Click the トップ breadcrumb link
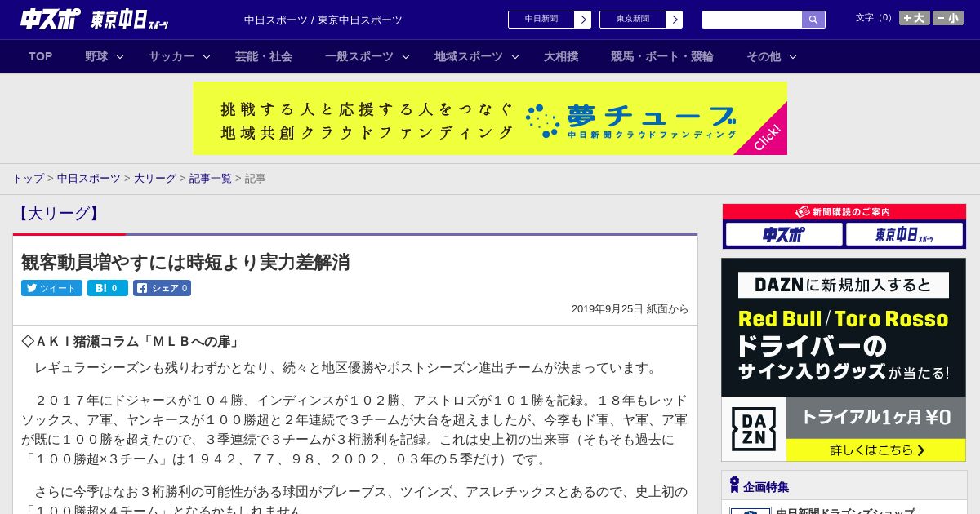The image size is (980, 514). (28, 178)
